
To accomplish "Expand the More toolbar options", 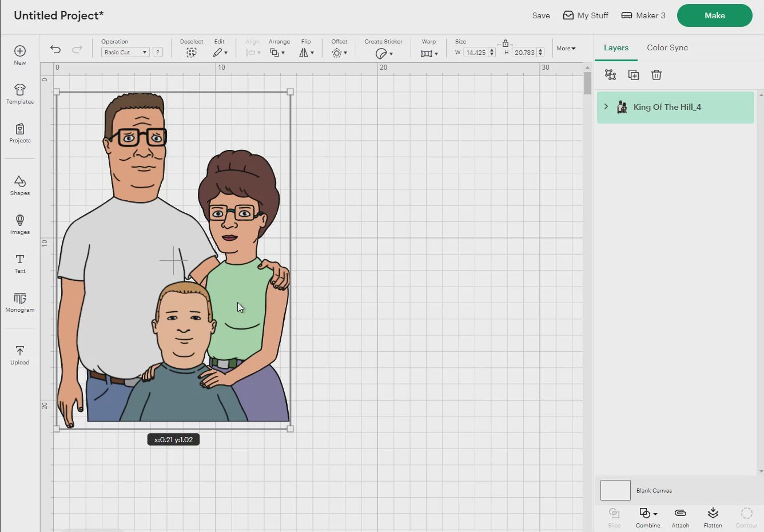I will [566, 49].
